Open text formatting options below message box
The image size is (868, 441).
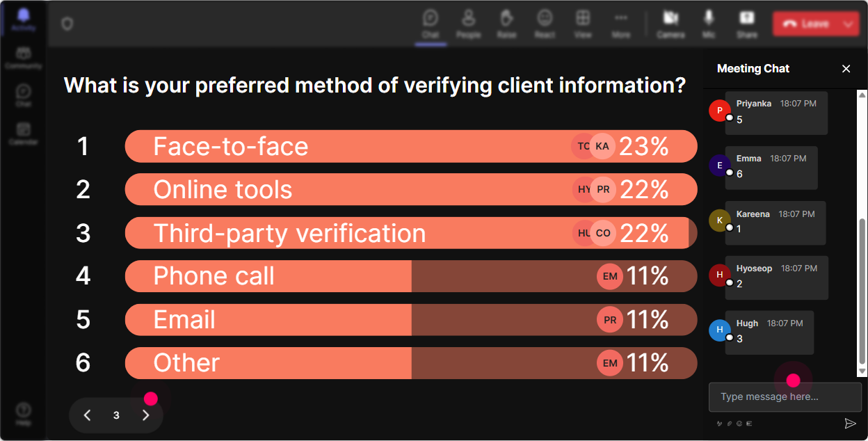tap(719, 423)
